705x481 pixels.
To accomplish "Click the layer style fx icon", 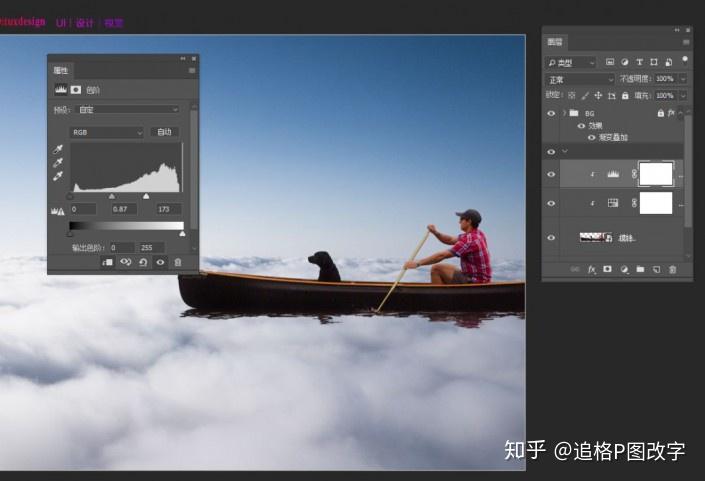I will pos(592,269).
